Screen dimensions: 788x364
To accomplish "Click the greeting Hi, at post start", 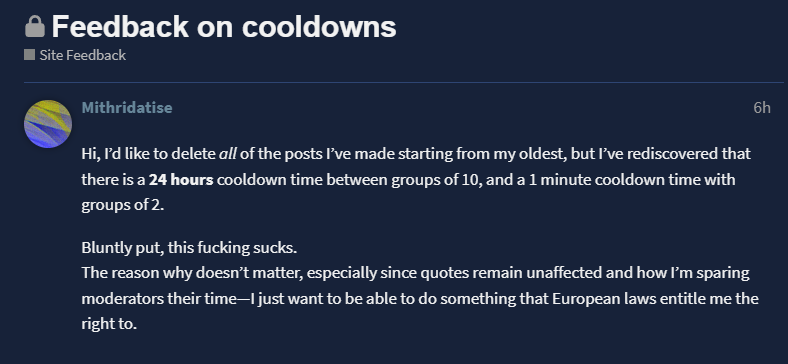I will click(x=89, y=154).
